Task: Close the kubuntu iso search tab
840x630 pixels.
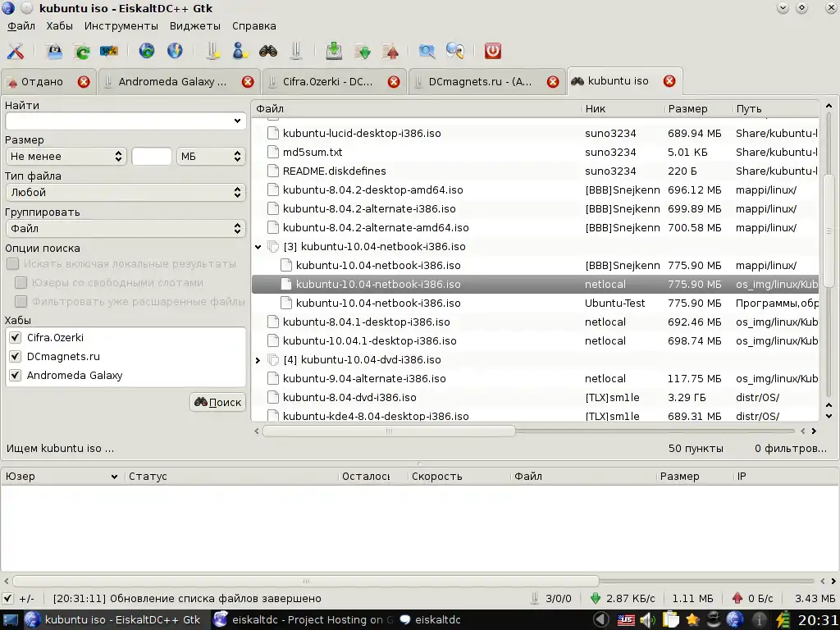Action: tap(669, 81)
